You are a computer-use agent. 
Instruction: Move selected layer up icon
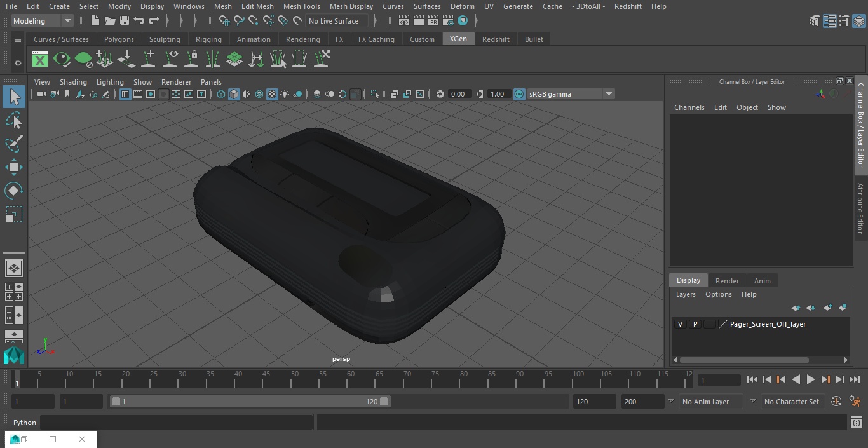[x=796, y=308]
